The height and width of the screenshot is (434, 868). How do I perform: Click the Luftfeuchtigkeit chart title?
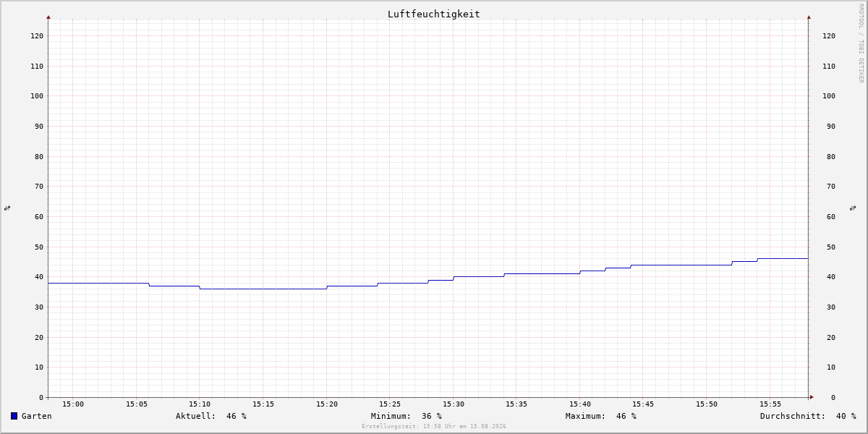click(434, 14)
